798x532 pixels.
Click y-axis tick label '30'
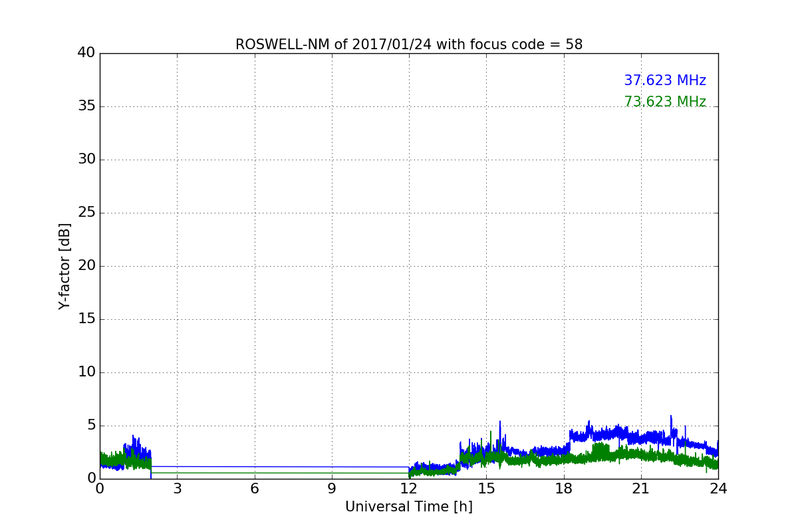tap(86, 159)
